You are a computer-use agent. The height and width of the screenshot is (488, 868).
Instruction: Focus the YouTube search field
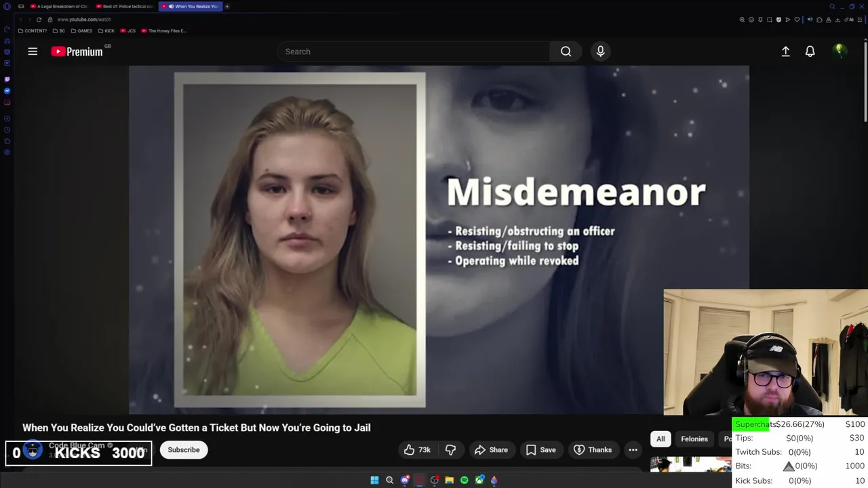click(414, 52)
